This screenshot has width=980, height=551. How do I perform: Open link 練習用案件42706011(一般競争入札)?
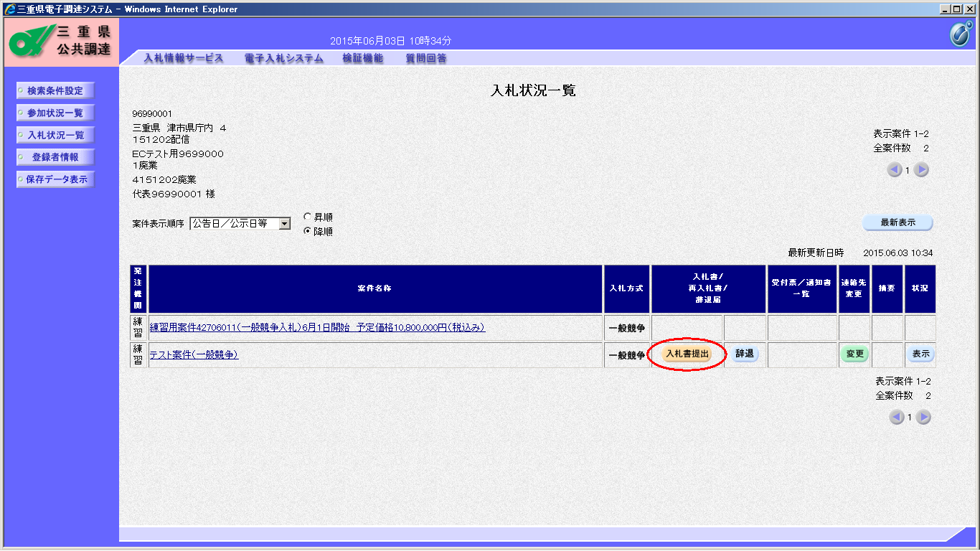[317, 328]
